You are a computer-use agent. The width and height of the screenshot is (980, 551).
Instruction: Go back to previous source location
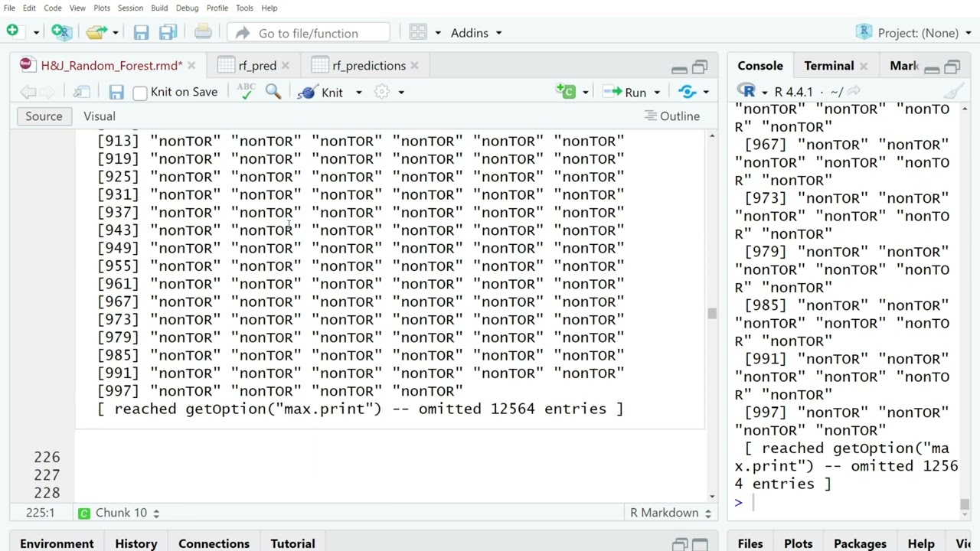(28, 92)
